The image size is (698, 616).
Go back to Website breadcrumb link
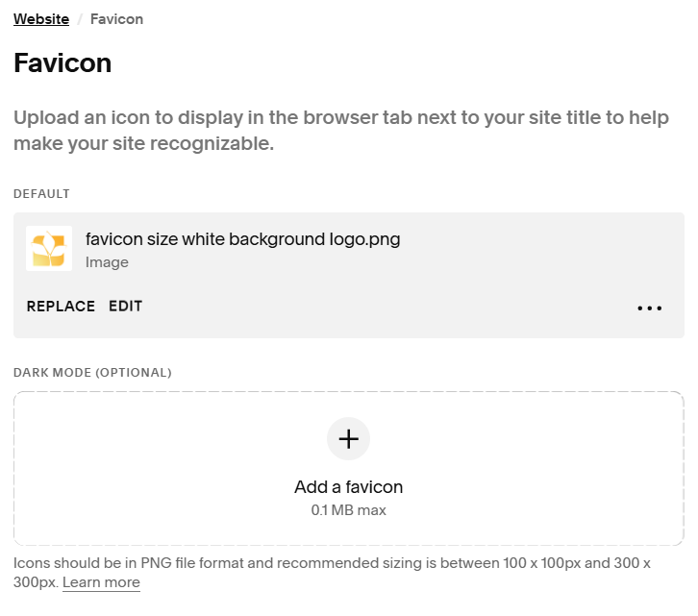pyautogui.click(x=41, y=19)
